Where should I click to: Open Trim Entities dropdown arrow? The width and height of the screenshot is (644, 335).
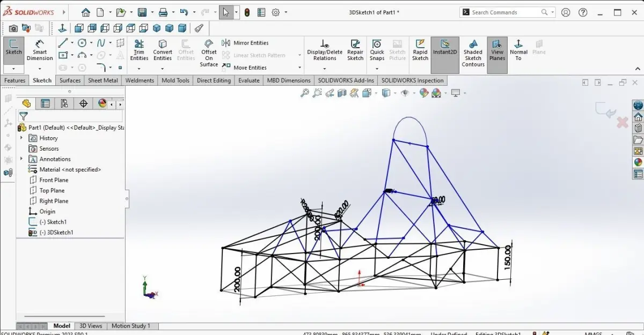pos(139,69)
